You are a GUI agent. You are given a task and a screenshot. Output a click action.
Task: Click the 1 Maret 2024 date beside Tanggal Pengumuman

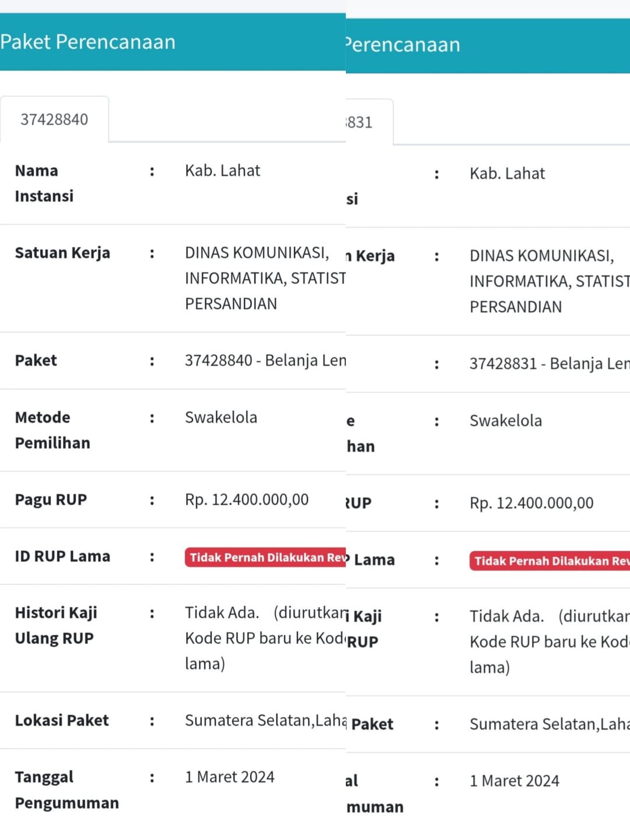(x=229, y=777)
